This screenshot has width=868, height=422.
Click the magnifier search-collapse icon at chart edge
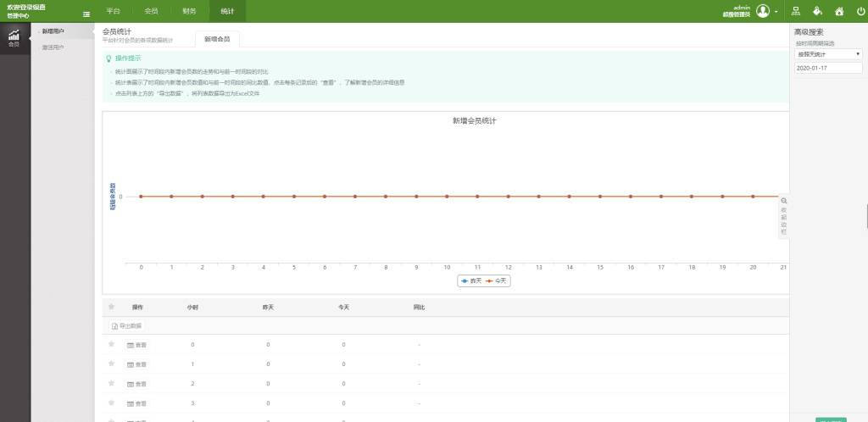(783, 201)
